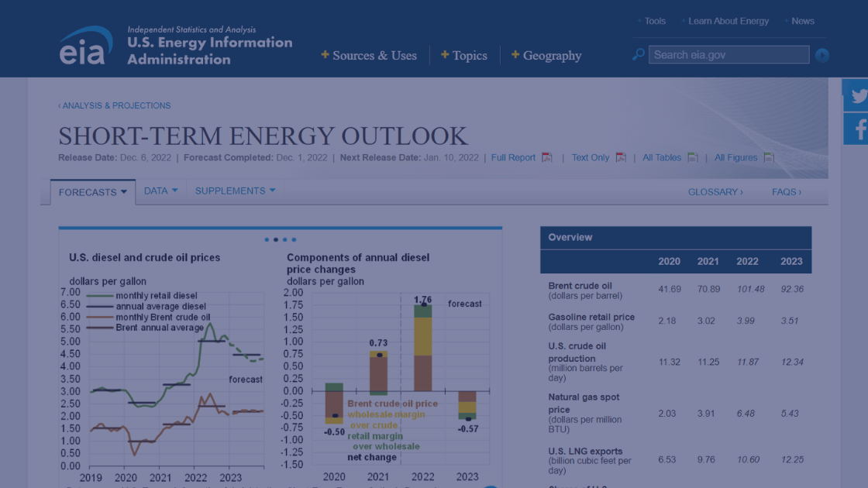Viewport: 868px width, 488px height.
Task: Select the News menu item
Action: tap(803, 21)
